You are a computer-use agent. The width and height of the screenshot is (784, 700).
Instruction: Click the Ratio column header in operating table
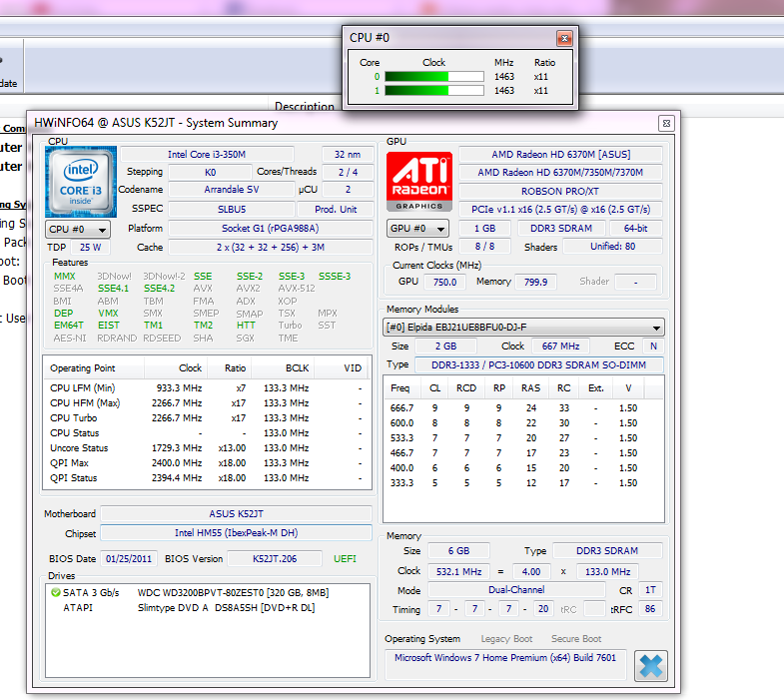pos(229,368)
